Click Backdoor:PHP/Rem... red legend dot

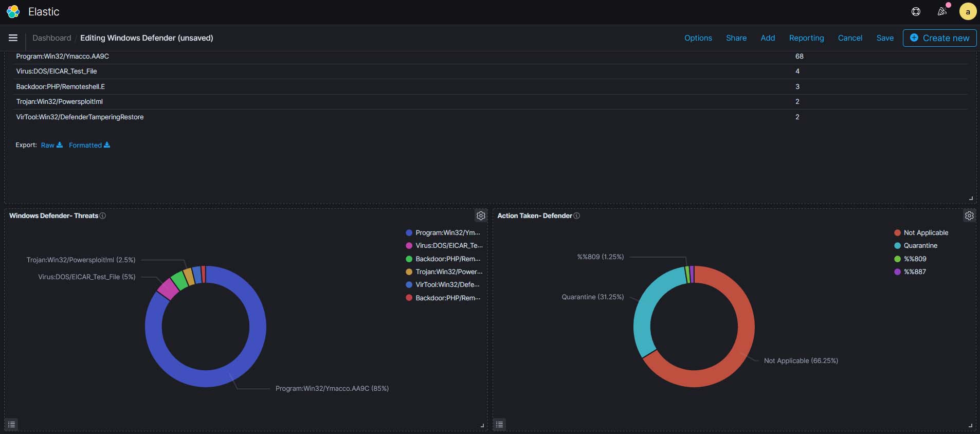click(x=409, y=298)
